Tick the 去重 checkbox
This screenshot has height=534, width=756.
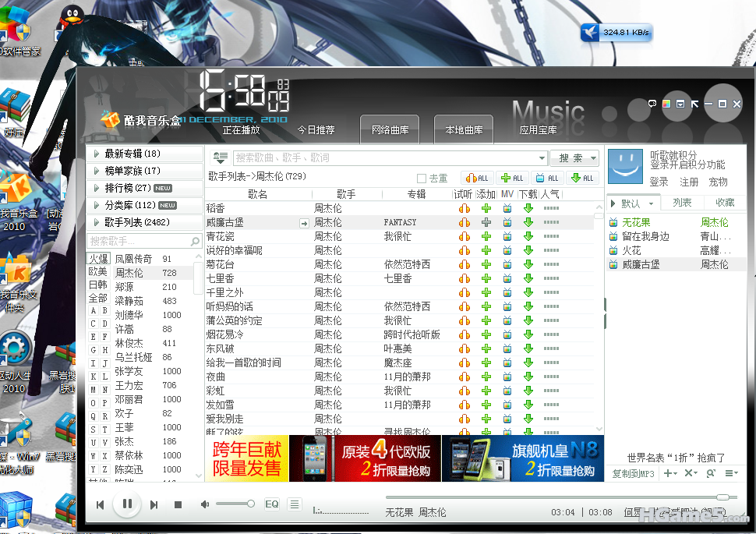pos(422,179)
